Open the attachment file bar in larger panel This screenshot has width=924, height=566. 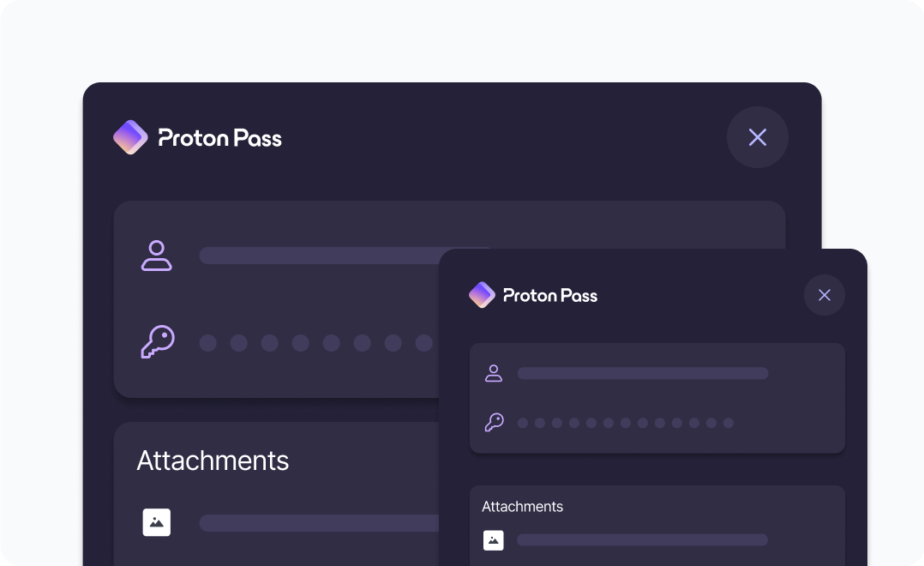click(319, 523)
